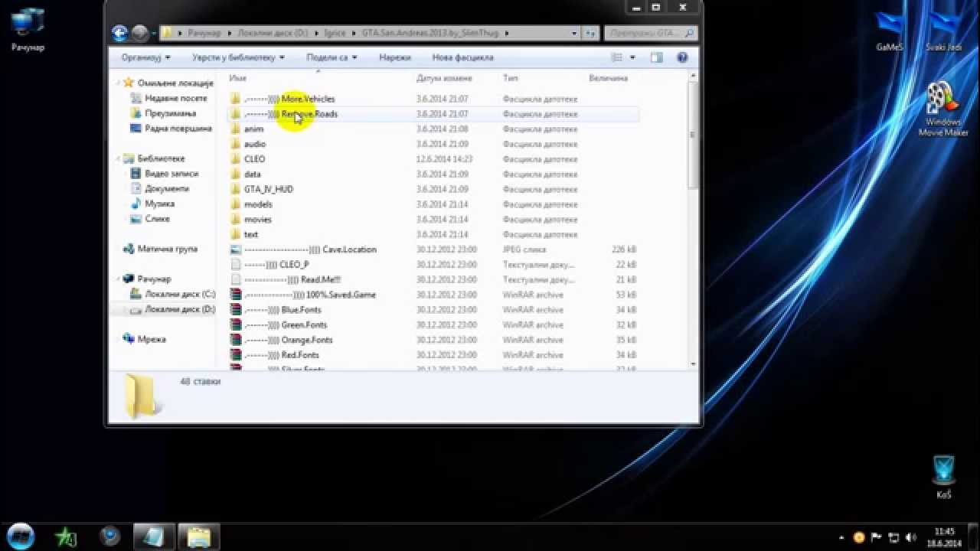Toggle the preview pane icon
The image size is (980, 551).
click(x=656, y=57)
